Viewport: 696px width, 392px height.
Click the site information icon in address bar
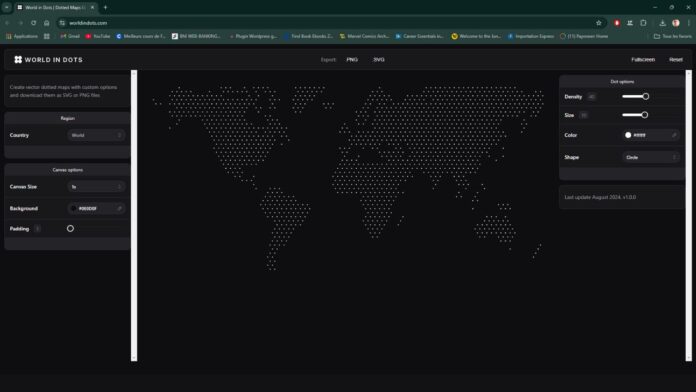click(x=62, y=23)
